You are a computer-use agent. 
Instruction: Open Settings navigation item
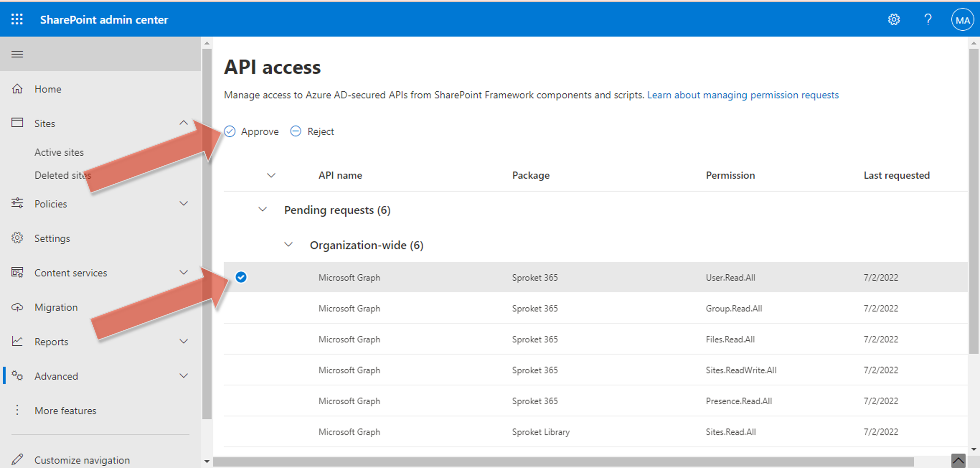point(52,238)
